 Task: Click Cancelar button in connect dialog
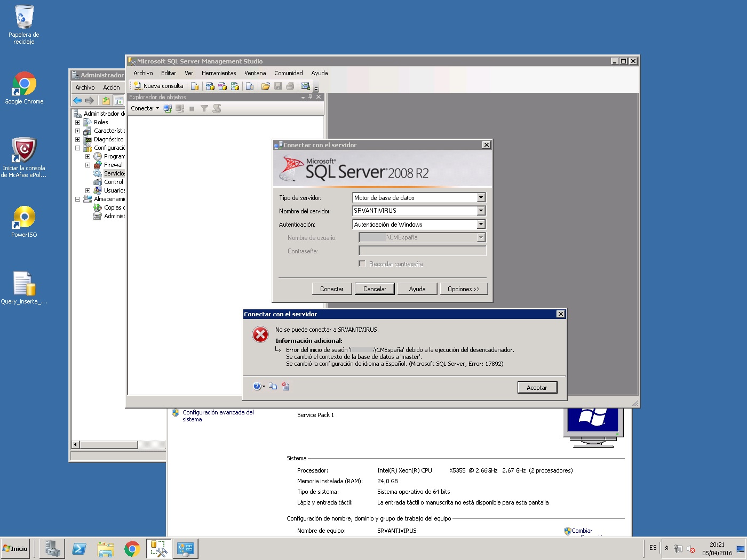tap(375, 289)
